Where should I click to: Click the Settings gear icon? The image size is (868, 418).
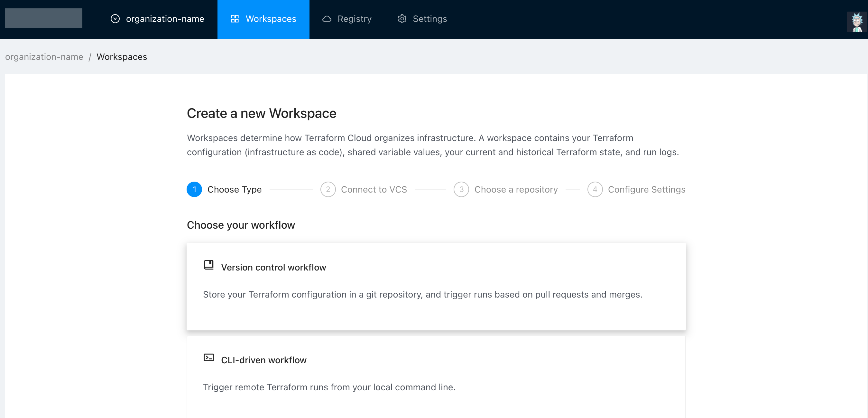pos(402,19)
